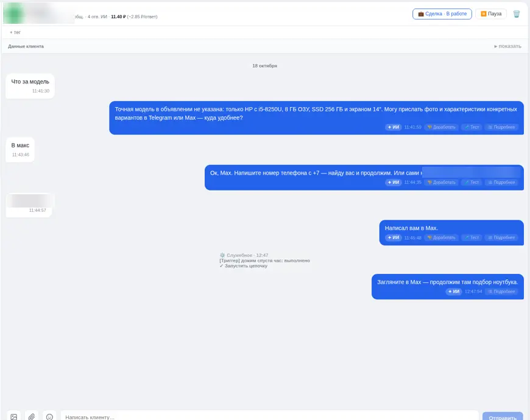Screen dimensions: 530x420
Task: Open the emoji picker
Action: pos(49,417)
